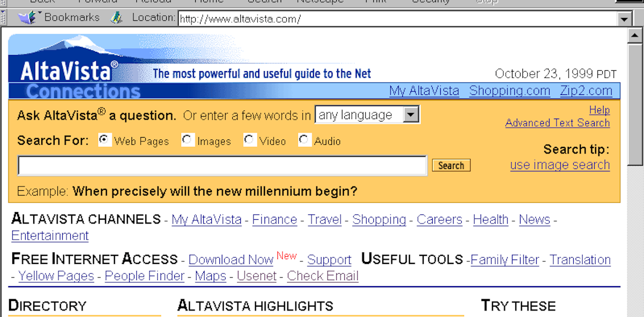Click the scrollbar up arrow
This screenshot has height=317, width=644.
pyautogui.click(x=635, y=35)
